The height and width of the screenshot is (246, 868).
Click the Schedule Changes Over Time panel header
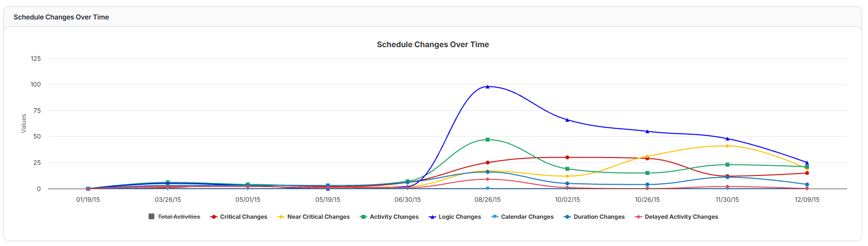[x=61, y=17]
